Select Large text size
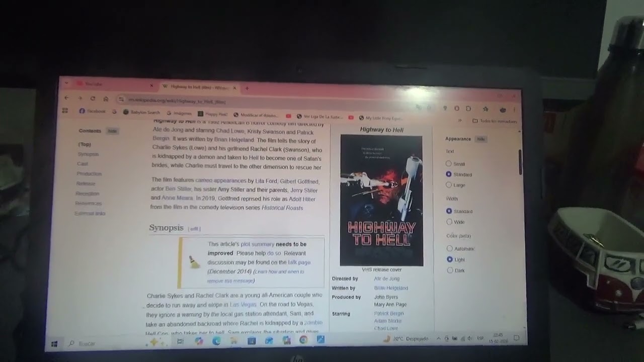The width and height of the screenshot is (644, 362). click(x=449, y=185)
